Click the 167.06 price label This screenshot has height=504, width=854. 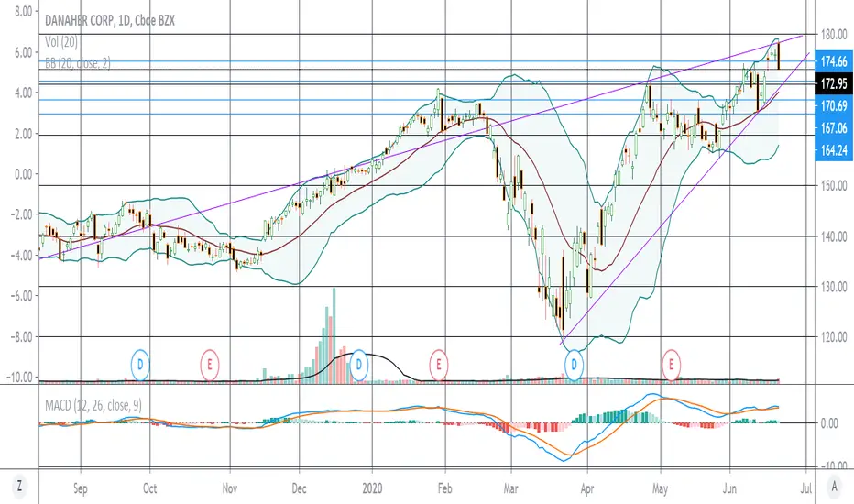(834, 128)
